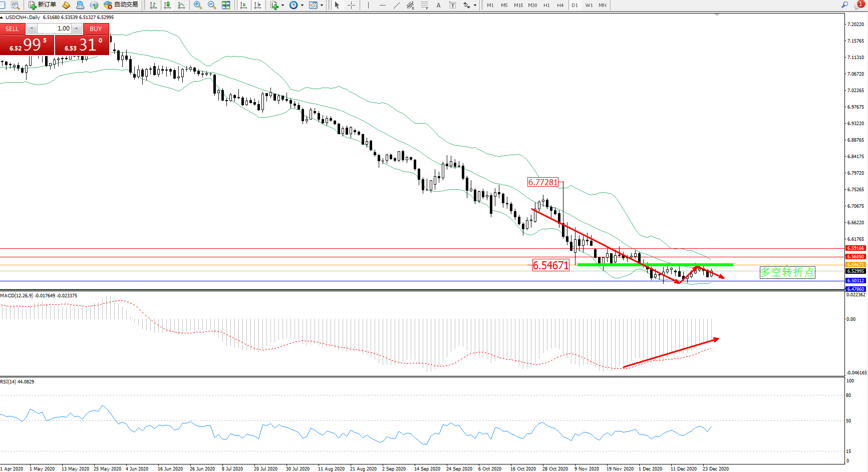
Task: Click the BUY button
Action: [96, 29]
